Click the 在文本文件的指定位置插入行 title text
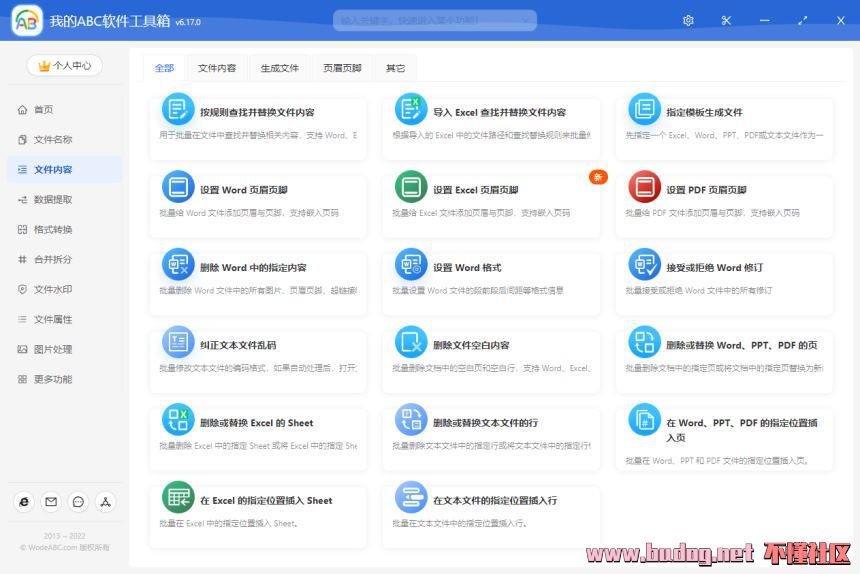This screenshot has height=574, width=860. tap(495, 501)
